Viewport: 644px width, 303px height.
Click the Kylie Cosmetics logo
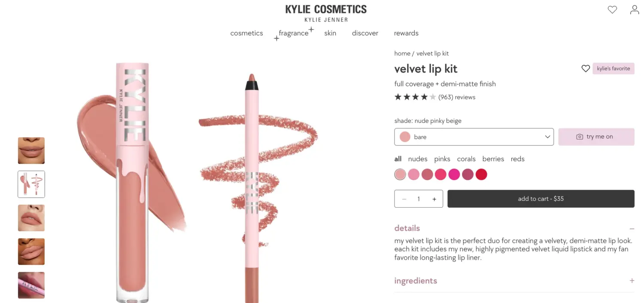coord(326,13)
